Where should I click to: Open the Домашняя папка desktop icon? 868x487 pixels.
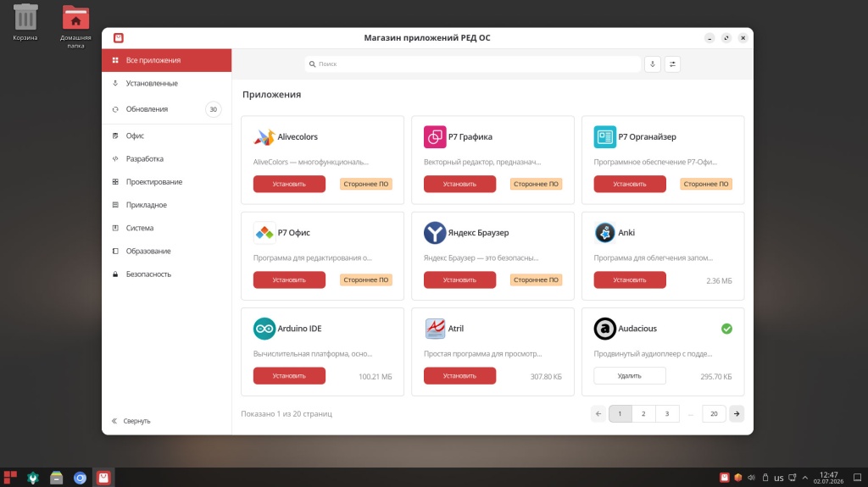click(75, 26)
